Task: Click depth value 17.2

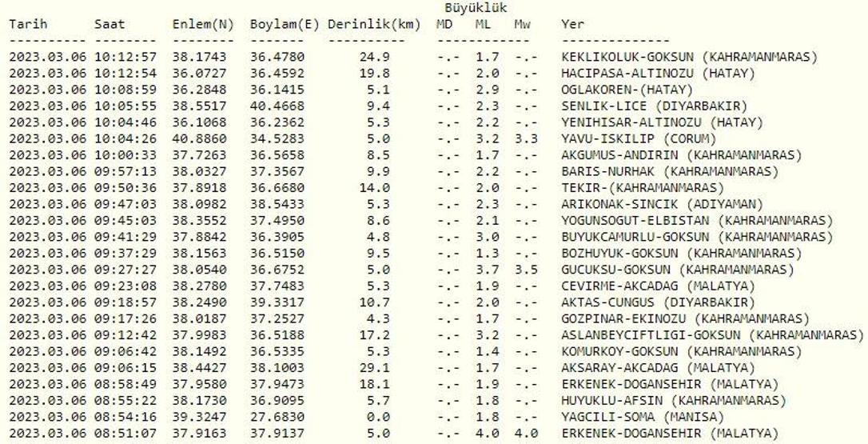Action: (x=374, y=335)
